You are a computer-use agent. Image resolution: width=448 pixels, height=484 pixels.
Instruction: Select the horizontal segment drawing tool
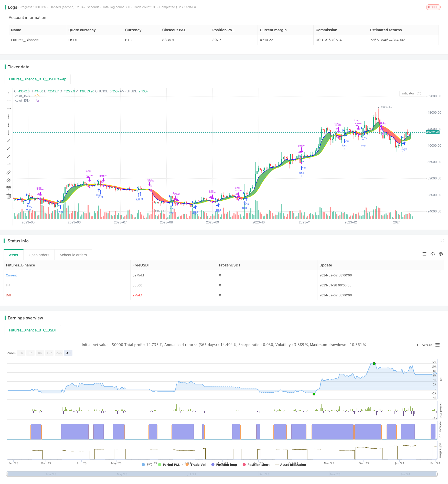9,109
